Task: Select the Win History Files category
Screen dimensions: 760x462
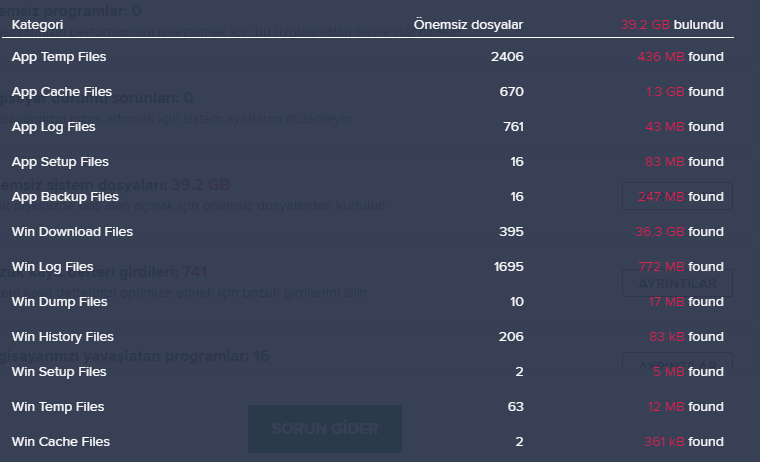Action: [x=63, y=337]
